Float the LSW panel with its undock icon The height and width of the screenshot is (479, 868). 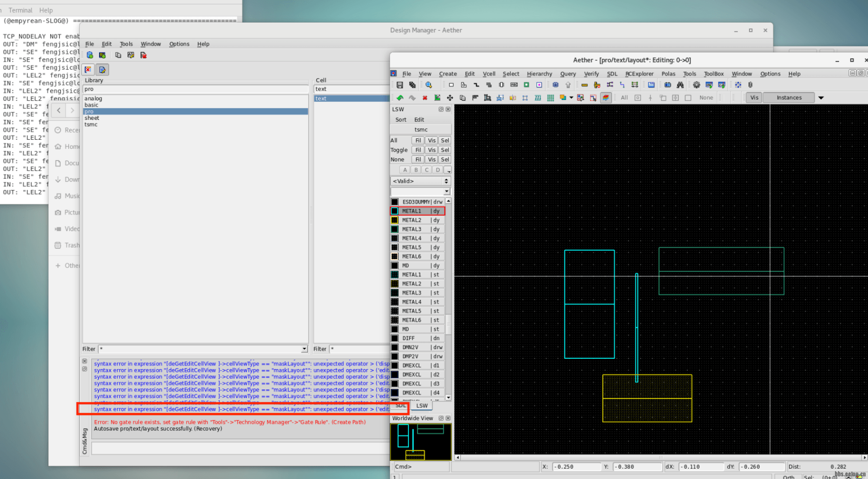coord(441,109)
